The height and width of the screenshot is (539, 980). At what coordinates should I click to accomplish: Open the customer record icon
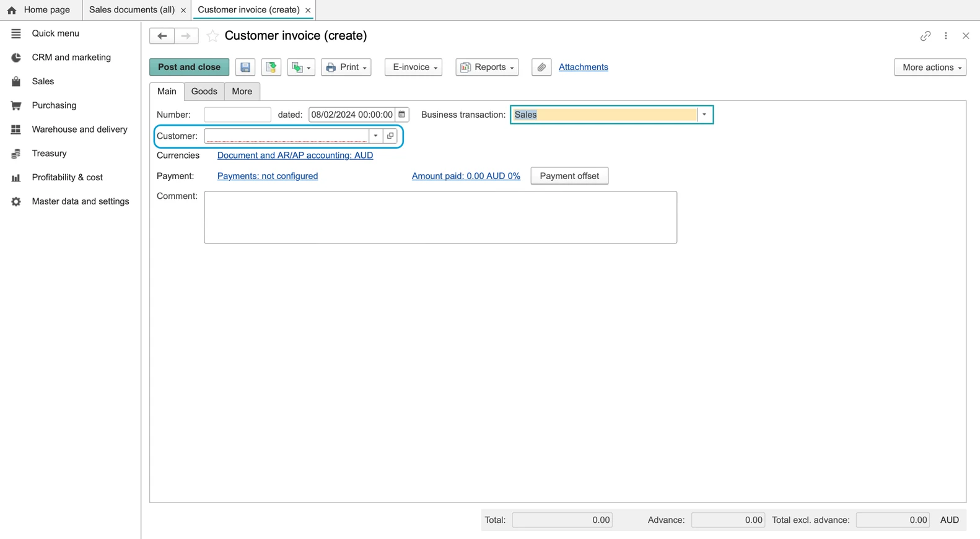[x=390, y=136]
